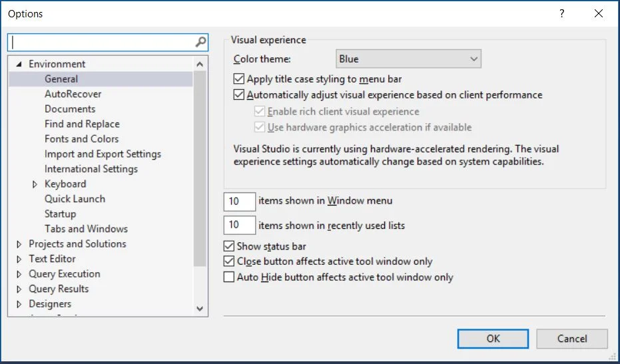Open the Color theme dropdown
This screenshot has width=620, height=364.
(x=408, y=59)
